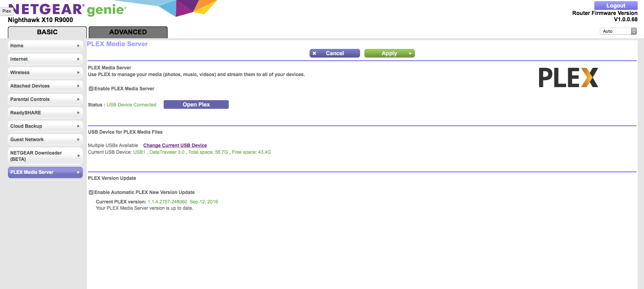Screen dimensions: 644x289
Task: Expand the Wireless menu item
Action: tap(45, 73)
